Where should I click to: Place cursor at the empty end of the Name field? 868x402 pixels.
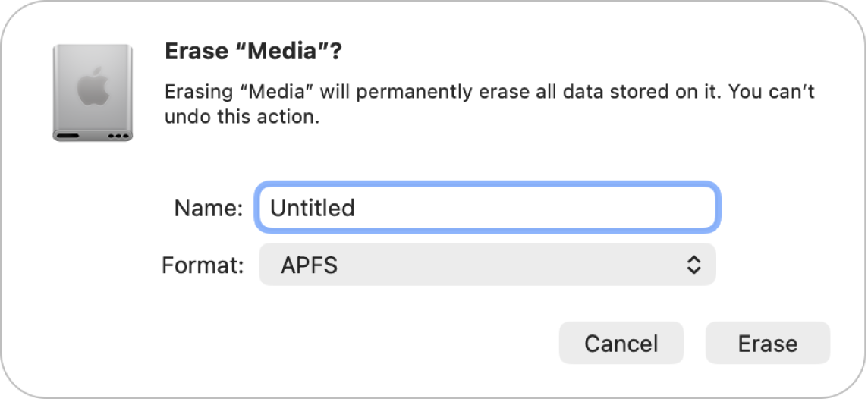point(607,207)
